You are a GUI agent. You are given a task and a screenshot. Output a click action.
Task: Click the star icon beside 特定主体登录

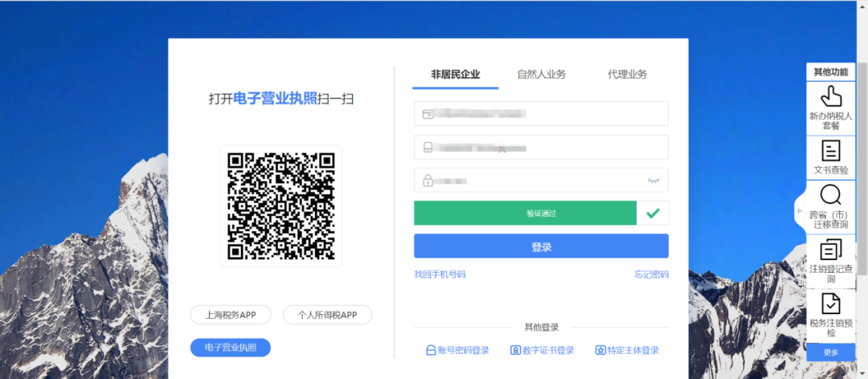click(600, 350)
